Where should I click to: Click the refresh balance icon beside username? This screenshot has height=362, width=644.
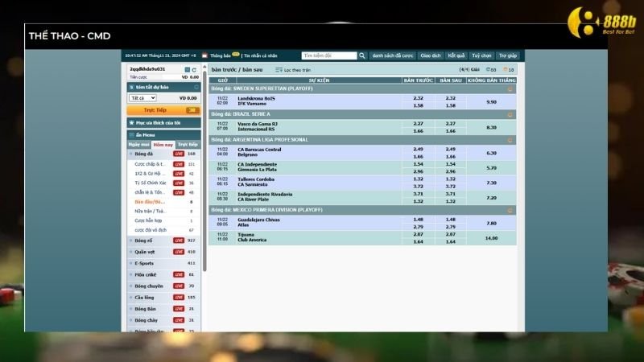[194, 69]
